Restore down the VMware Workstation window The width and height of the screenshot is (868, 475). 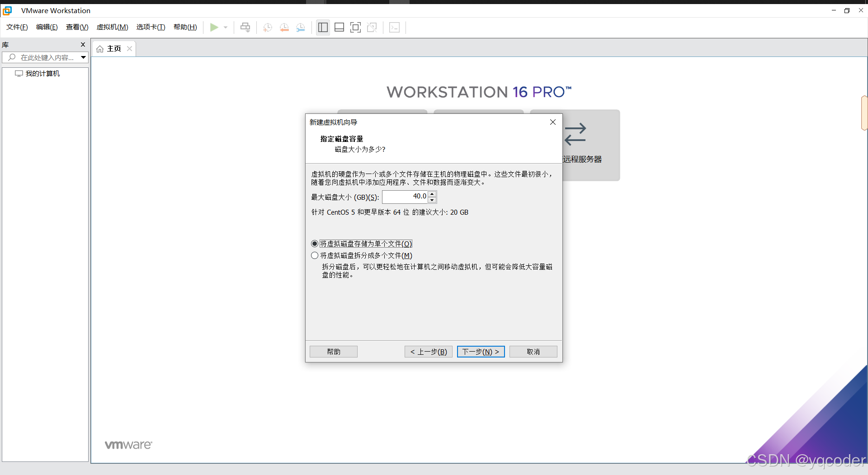(847, 10)
